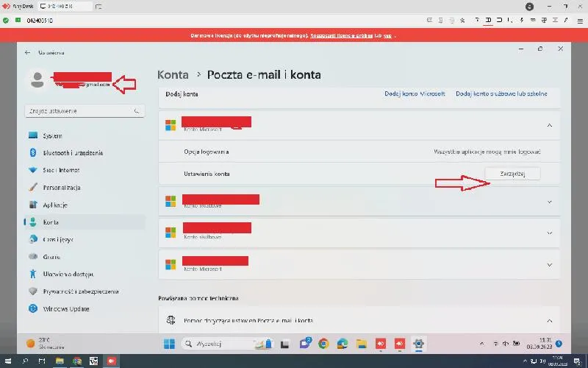Open Windows Update settings
This screenshot has width=588, height=368.
(85, 308)
